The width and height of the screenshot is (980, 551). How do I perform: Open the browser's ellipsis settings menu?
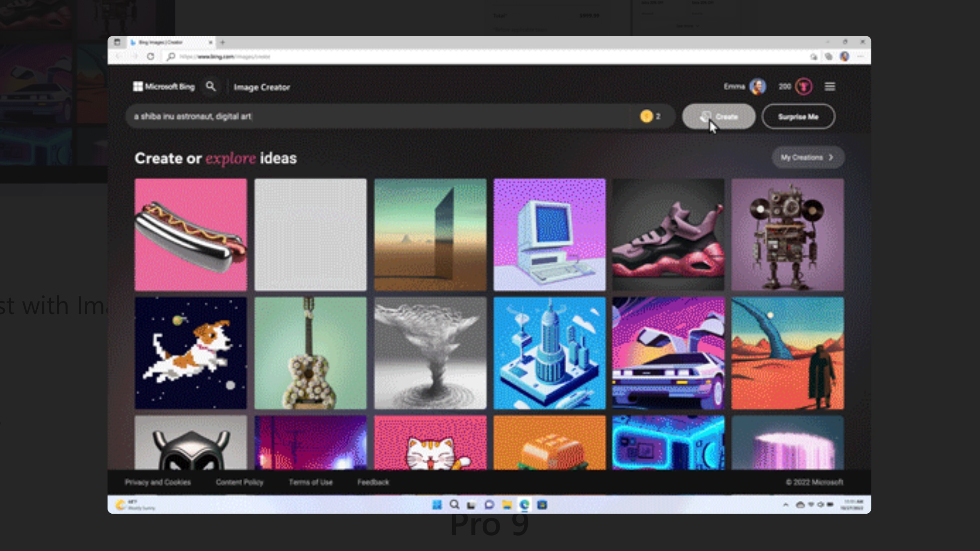(860, 57)
